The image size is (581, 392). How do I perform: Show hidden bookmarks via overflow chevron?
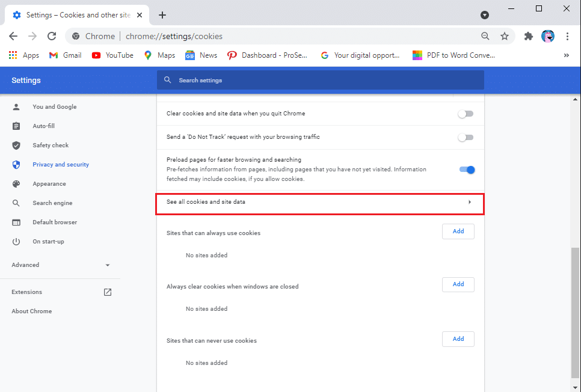click(566, 55)
